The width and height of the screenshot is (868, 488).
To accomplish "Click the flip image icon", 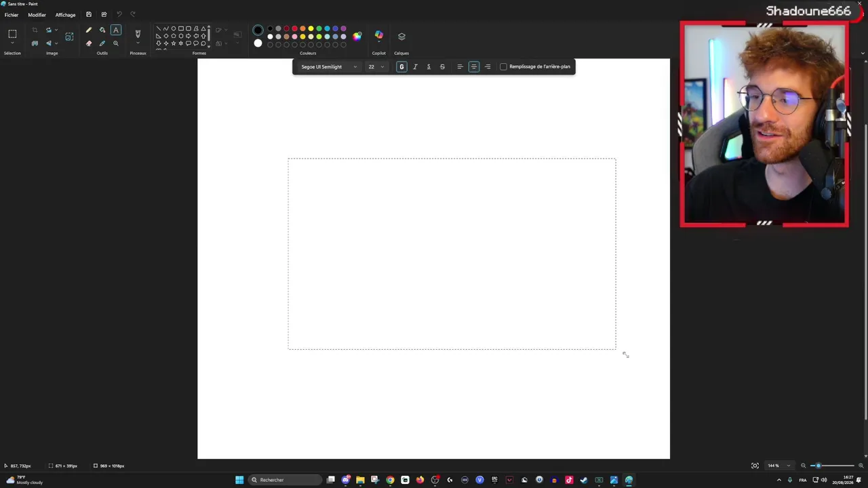I will 48,43.
